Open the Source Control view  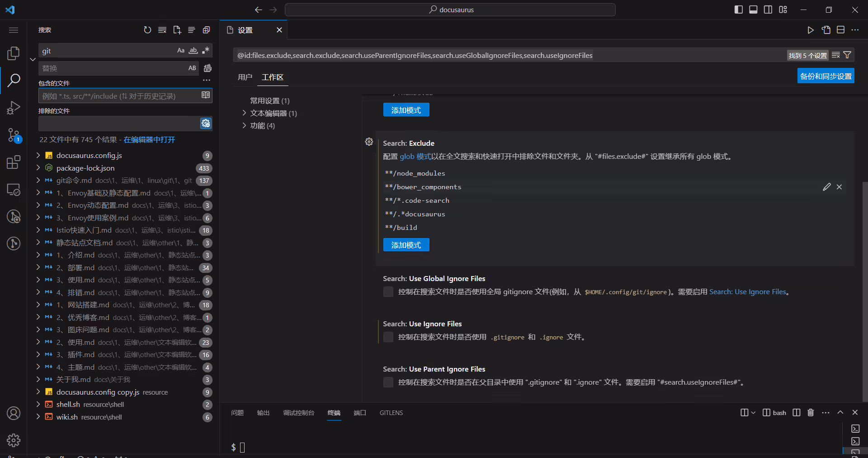pyautogui.click(x=14, y=135)
